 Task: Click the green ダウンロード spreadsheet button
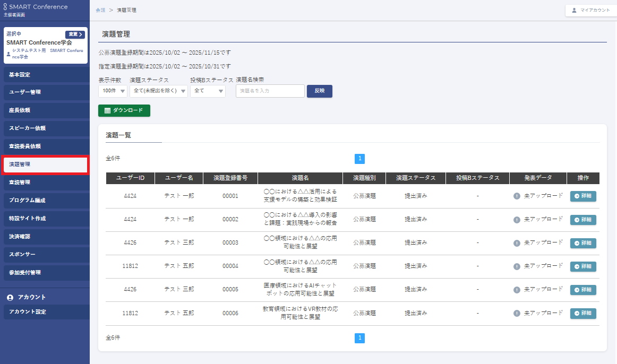coord(124,110)
